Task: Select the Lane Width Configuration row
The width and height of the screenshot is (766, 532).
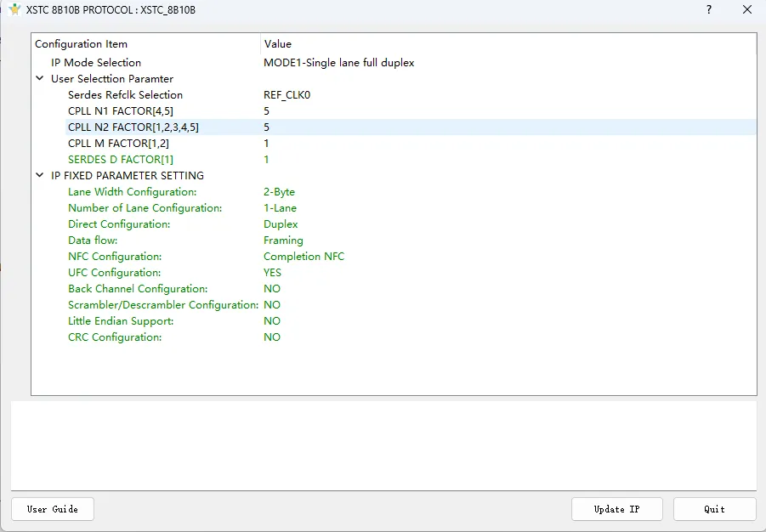Action: (132, 192)
